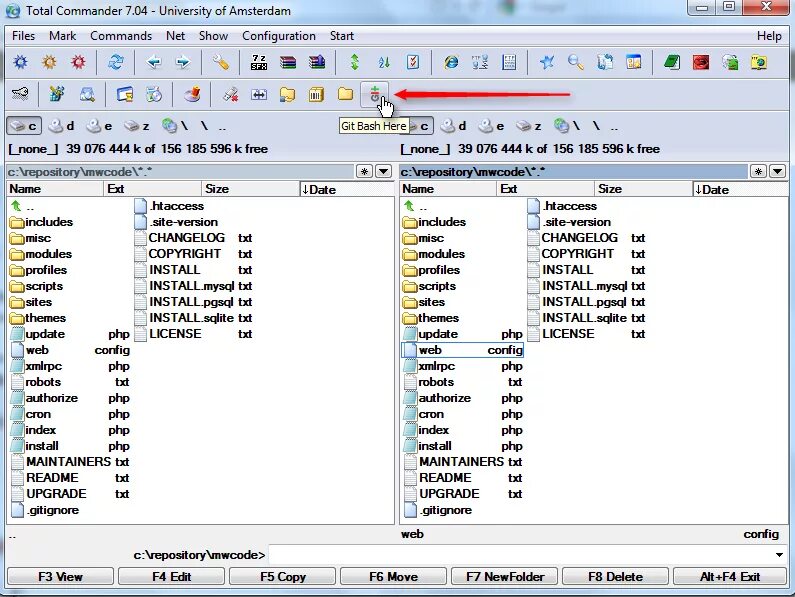Click the double-arrow icon beside the folder icons
This screenshot has width=795, height=597.
[259, 94]
